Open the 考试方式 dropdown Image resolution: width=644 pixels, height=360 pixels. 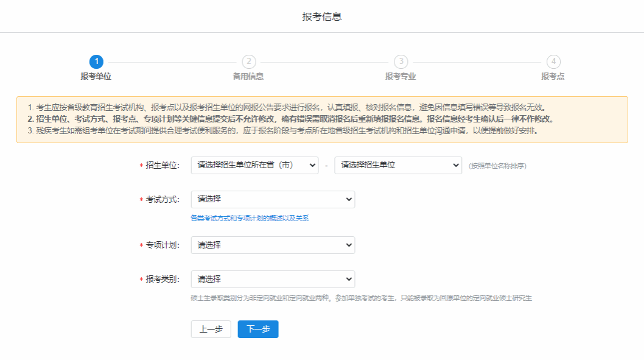pos(273,199)
